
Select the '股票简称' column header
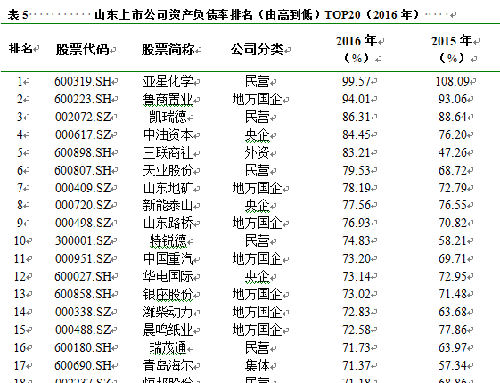pos(168,49)
